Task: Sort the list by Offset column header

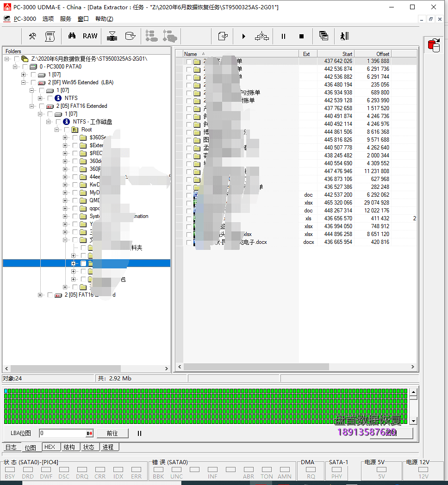Action: click(x=373, y=54)
